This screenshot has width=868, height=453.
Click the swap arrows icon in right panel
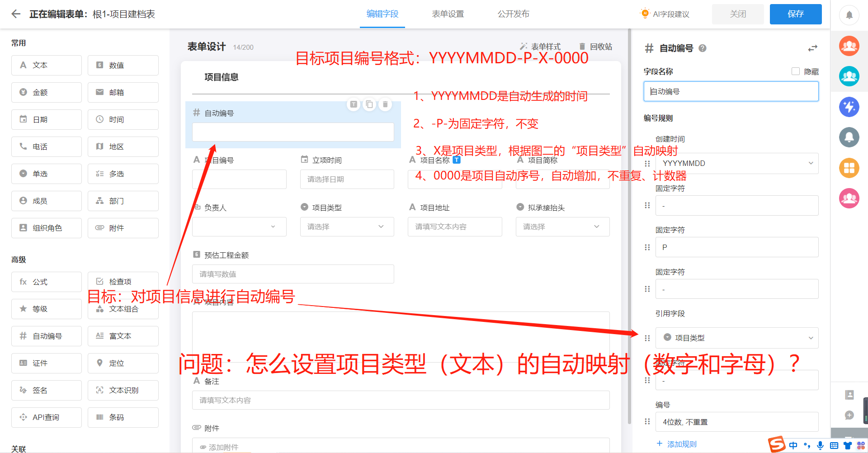coord(813,48)
